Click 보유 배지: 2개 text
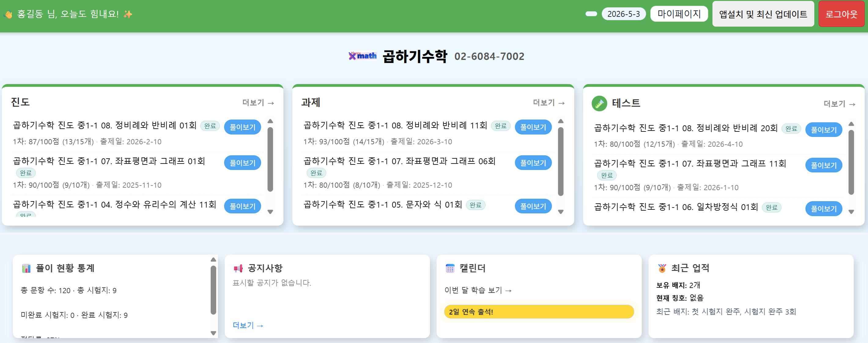This screenshot has width=868, height=343. 678,285
